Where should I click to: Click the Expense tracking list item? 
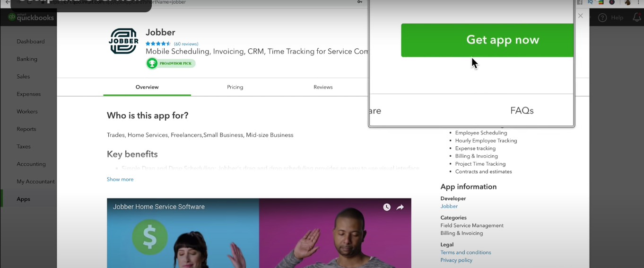click(x=476, y=149)
